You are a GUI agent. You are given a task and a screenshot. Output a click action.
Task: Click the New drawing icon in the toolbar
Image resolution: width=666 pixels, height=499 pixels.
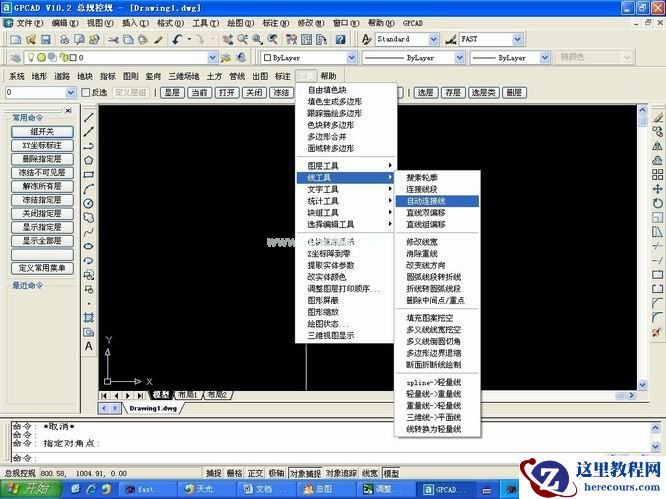tap(16, 39)
